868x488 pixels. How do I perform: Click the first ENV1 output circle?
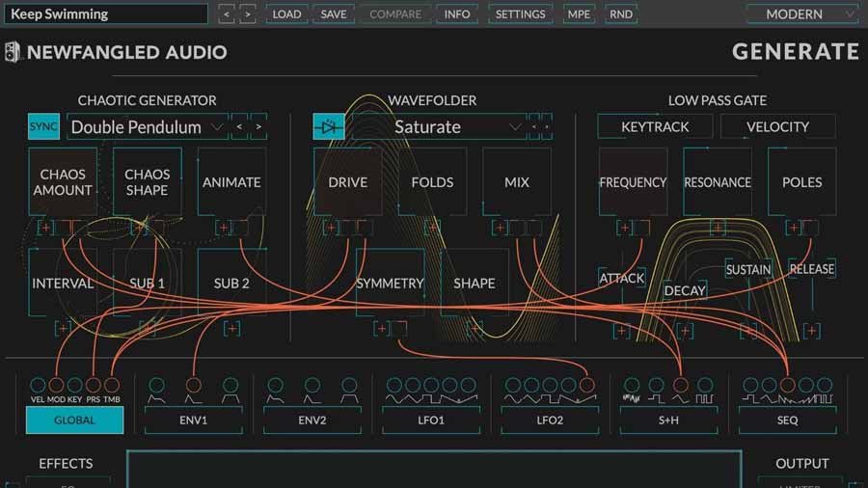pos(156,385)
